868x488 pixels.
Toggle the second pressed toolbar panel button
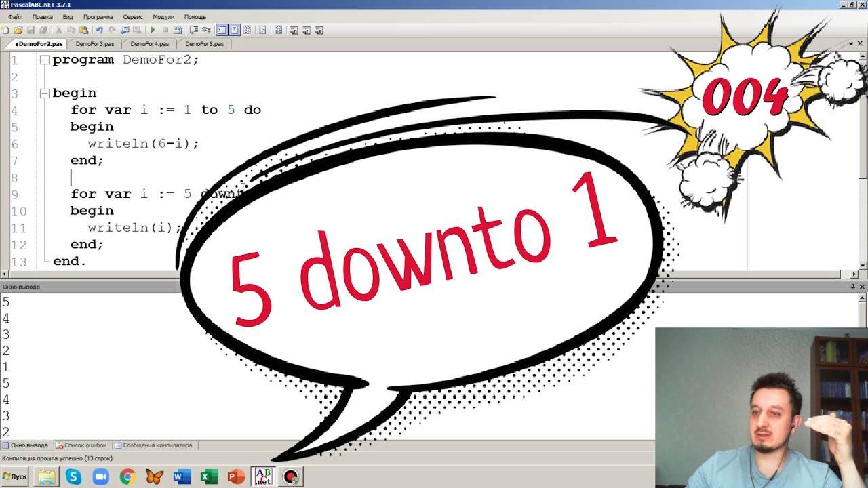click(x=234, y=30)
